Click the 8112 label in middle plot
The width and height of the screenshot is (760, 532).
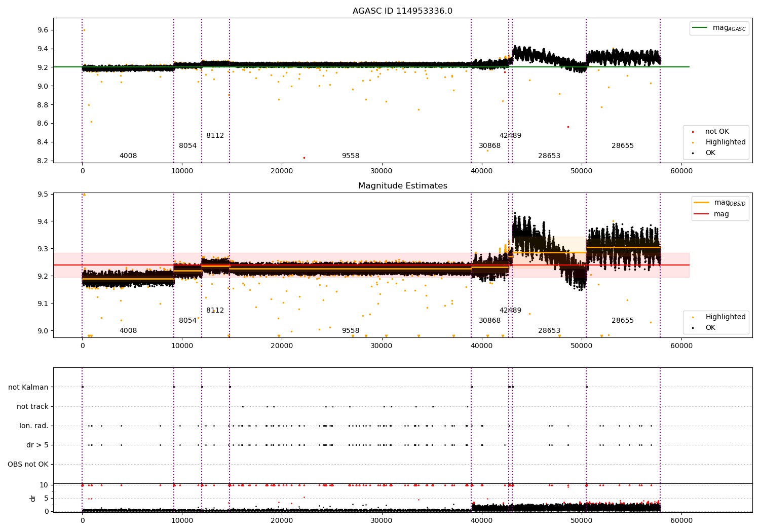215,311
